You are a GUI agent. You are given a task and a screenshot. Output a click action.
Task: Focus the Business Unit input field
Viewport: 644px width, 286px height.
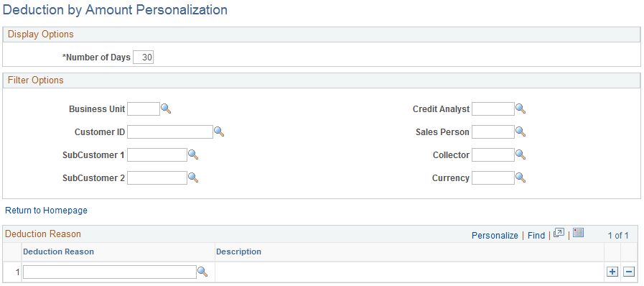(144, 109)
